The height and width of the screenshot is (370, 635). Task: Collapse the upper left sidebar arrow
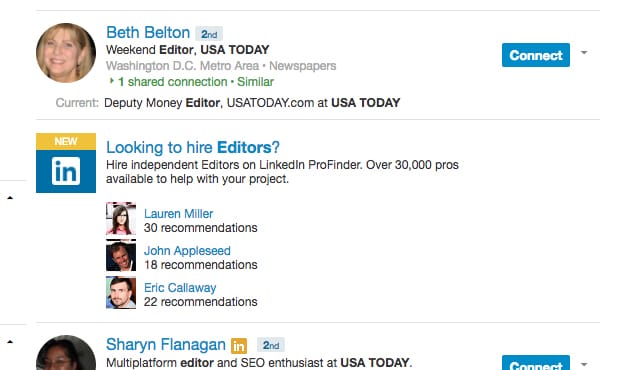[10, 198]
